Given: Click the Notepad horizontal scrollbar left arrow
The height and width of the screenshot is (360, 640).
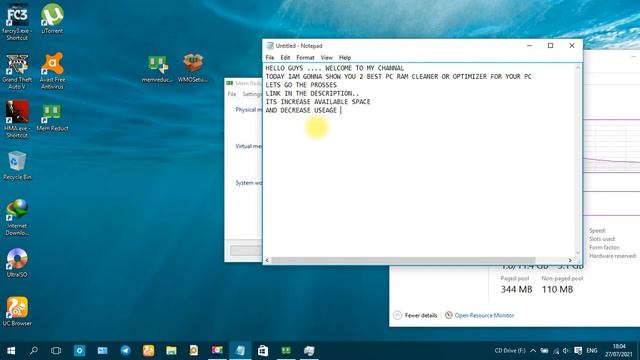Looking at the screenshot, I should click(x=267, y=260).
